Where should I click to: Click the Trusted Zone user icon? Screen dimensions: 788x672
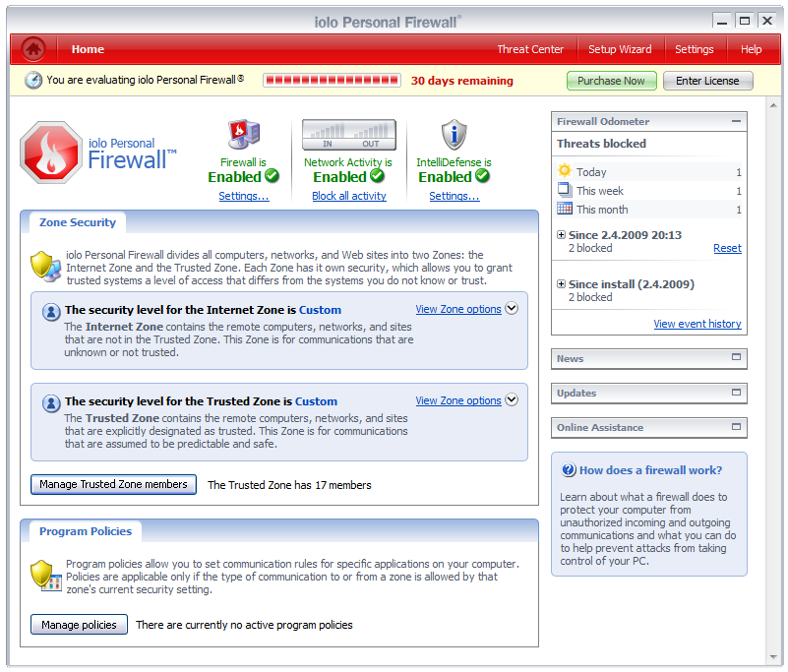51,403
